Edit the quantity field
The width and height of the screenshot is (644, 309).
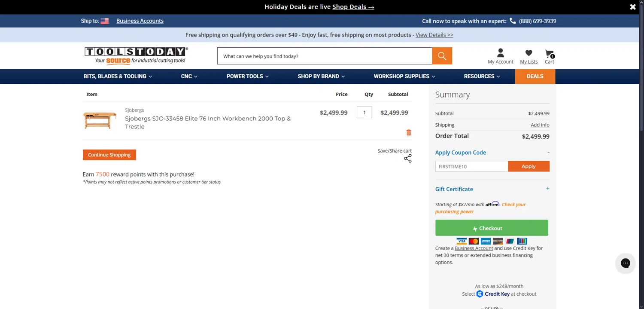coord(365,113)
